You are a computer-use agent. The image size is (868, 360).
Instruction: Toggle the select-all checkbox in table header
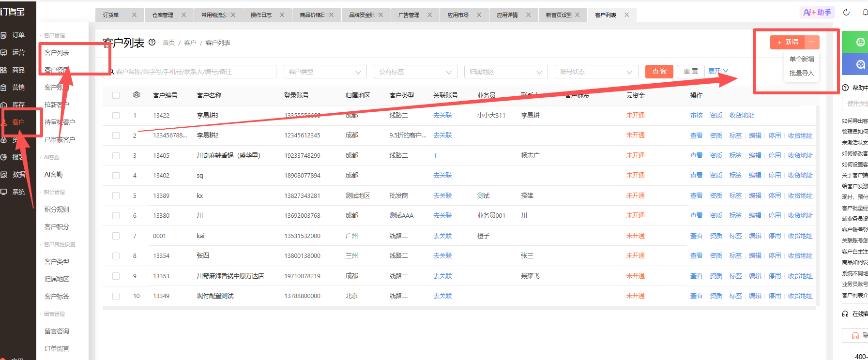[x=116, y=95]
